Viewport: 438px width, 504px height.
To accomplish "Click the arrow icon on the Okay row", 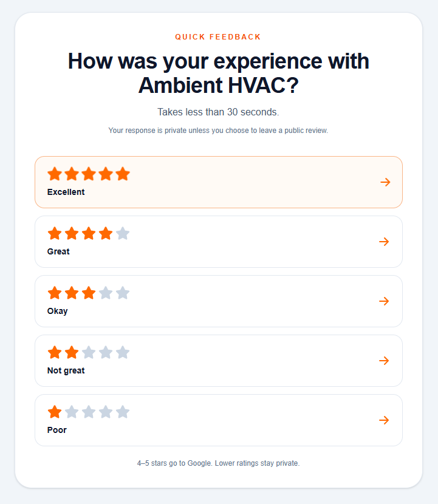I will (384, 301).
